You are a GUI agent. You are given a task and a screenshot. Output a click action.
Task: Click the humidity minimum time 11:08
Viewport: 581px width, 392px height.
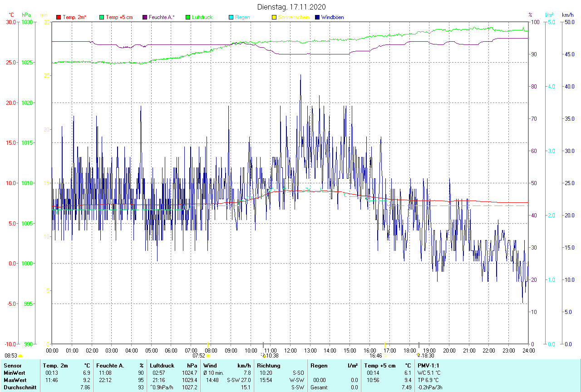tap(105, 373)
